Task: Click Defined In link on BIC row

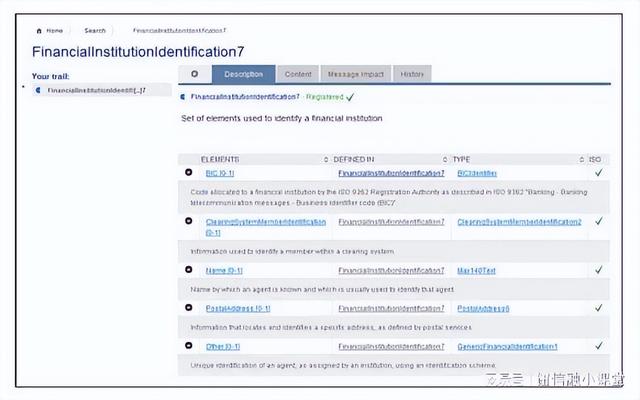Action: click(391, 173)
